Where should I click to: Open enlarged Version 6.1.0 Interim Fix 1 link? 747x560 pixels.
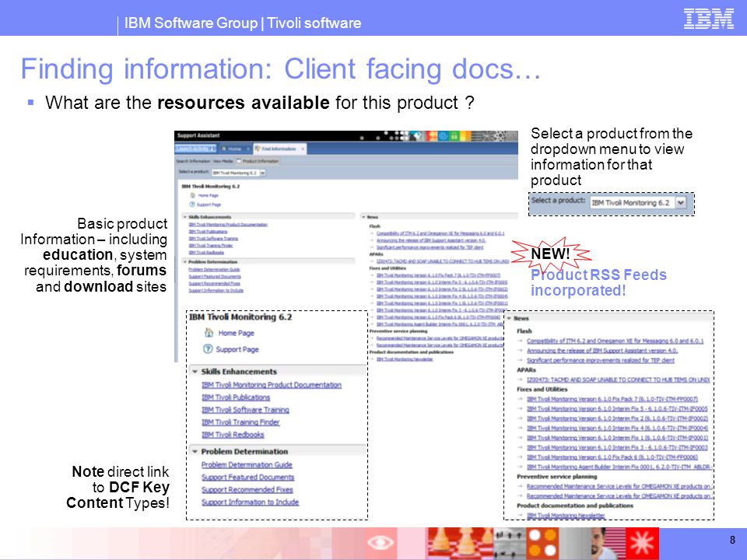tap(617, 438)
